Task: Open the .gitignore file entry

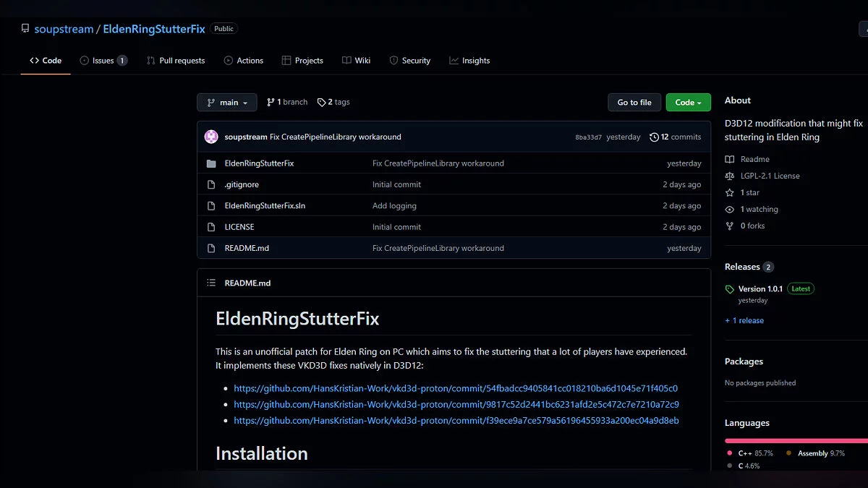Action: [x=242, y=184]
